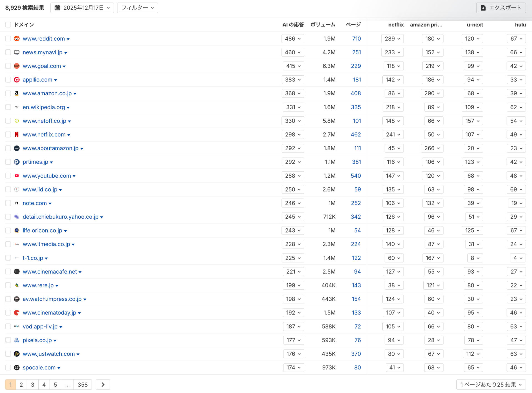Viewport: 532px width, 393px height.
Task: Click the PR Times favicon by prtimes.jp
Action: 17,162
